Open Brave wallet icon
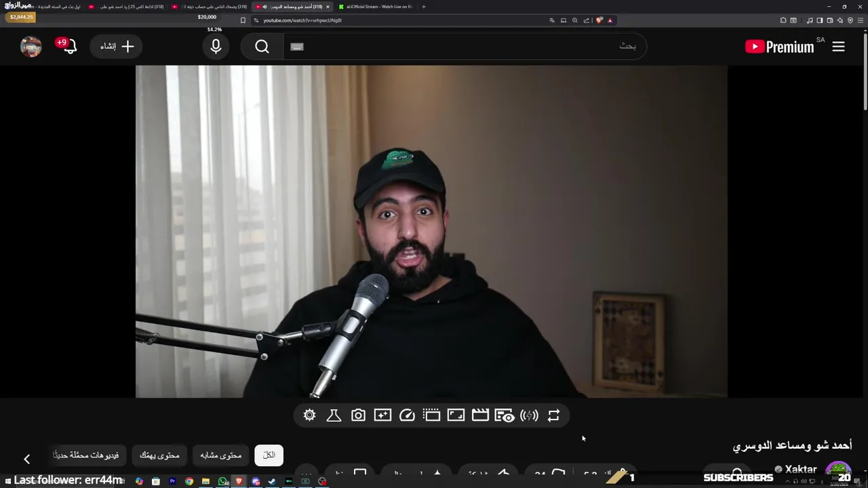868x488 pixels. (830, 20)
